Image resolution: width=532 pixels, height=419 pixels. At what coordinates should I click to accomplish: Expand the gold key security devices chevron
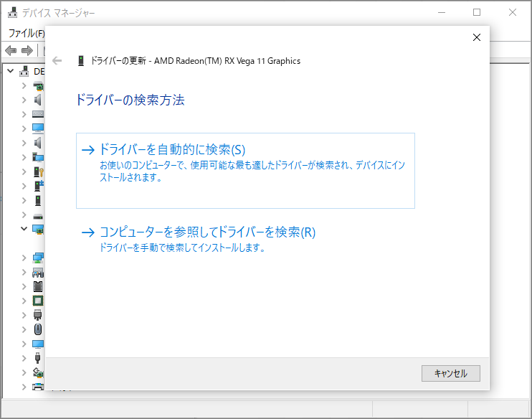(24, 171)
